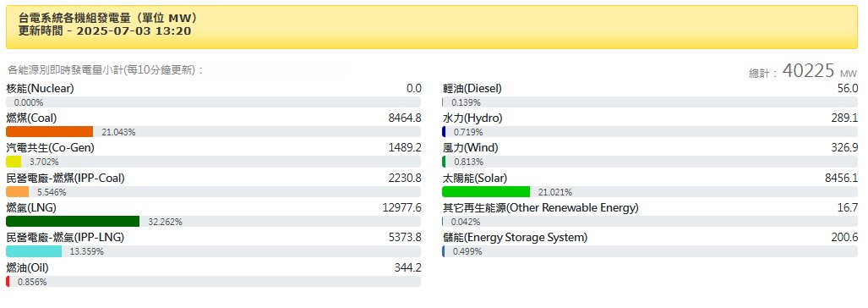The width and height of the screenshot is (868, 308).
Task: Click the 汽電共生(Co-Gen) label
Action: click(x=51, y=148)
